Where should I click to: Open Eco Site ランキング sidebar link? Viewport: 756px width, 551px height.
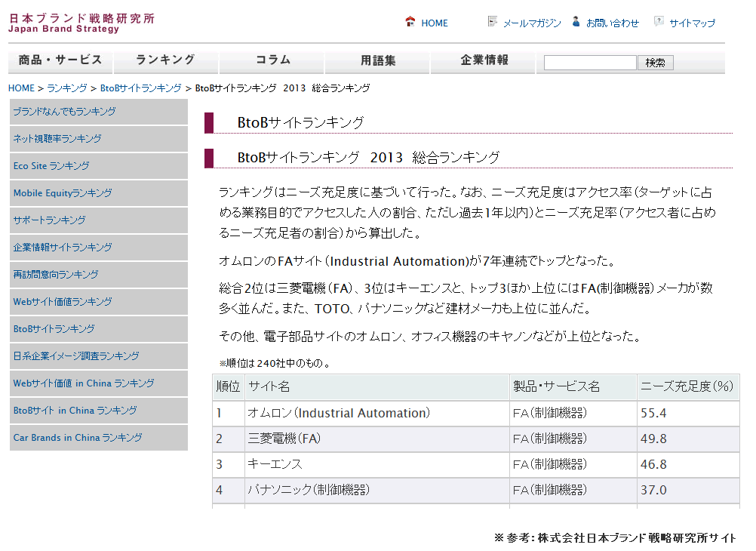[x=51, y=166]
